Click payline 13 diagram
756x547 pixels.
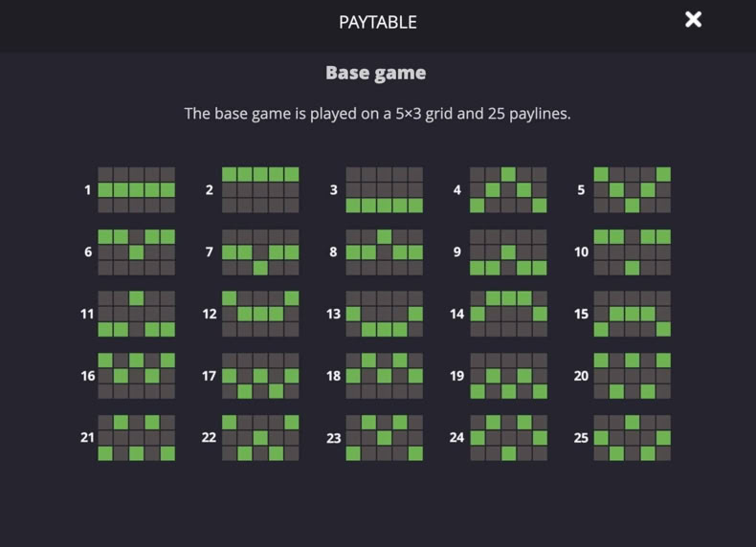point(385,314)
